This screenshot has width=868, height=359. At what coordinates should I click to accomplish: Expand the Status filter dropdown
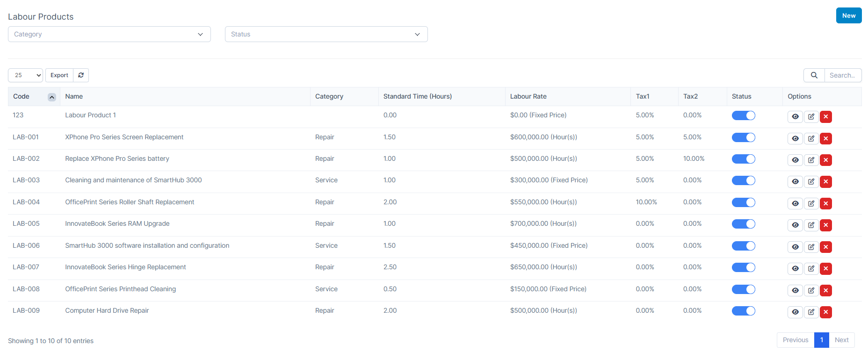(x=326, y=34)
